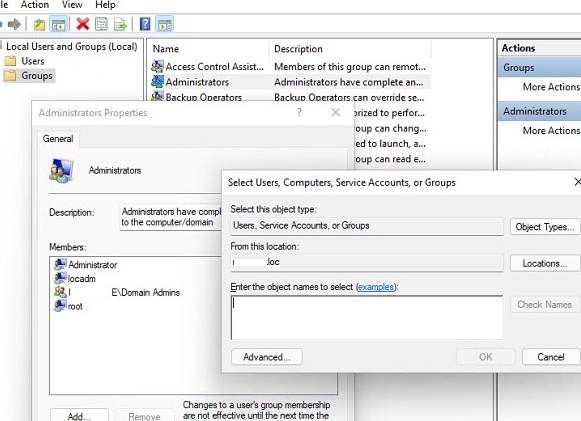Select Domain Admins in the Members list
The width and height of the screenshot is (581, 421).
pyautogui.click(x=124, y=292)
